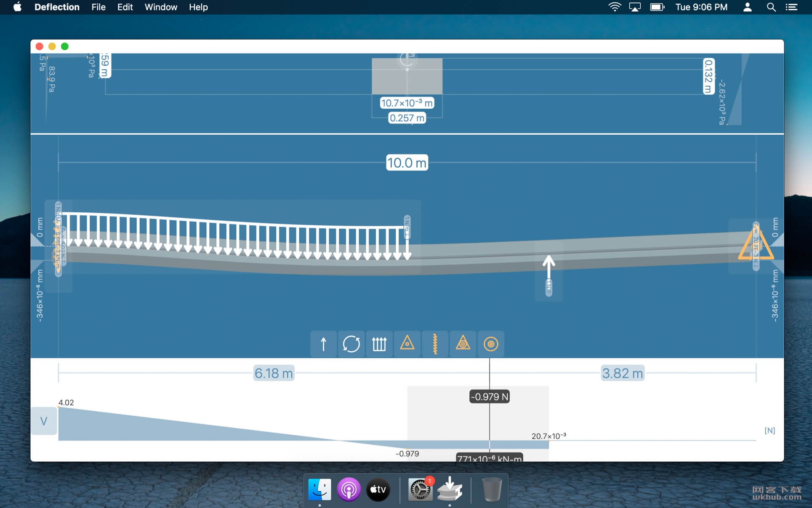The image size is (812, 508).
Task: Open the Wi-Fi status menu
Action: coord(615,7)
